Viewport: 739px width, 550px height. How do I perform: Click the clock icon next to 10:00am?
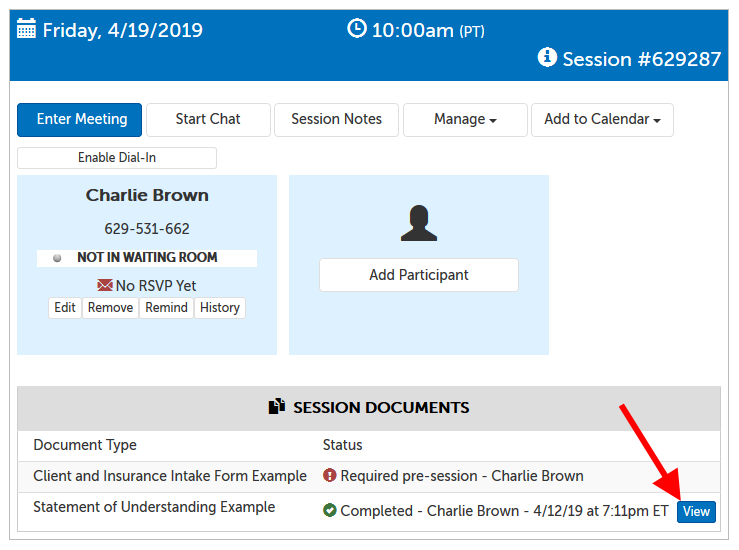[356, 29]
